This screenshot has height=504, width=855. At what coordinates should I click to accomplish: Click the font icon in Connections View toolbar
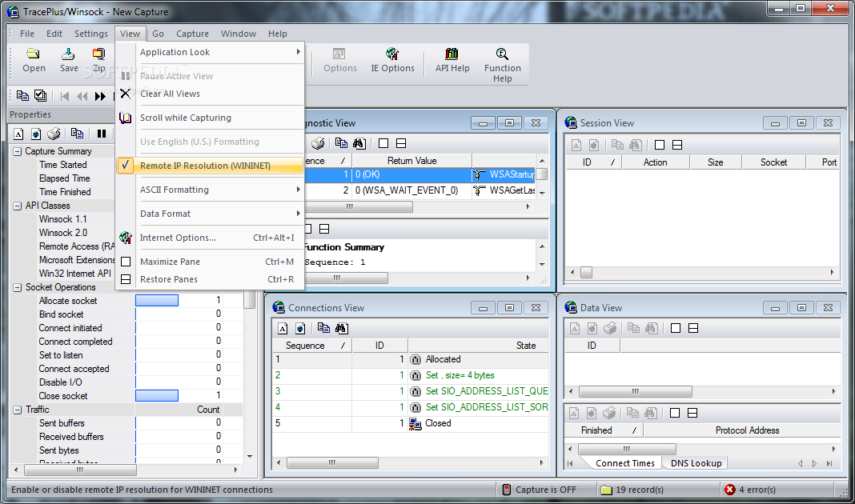(283, 329)
